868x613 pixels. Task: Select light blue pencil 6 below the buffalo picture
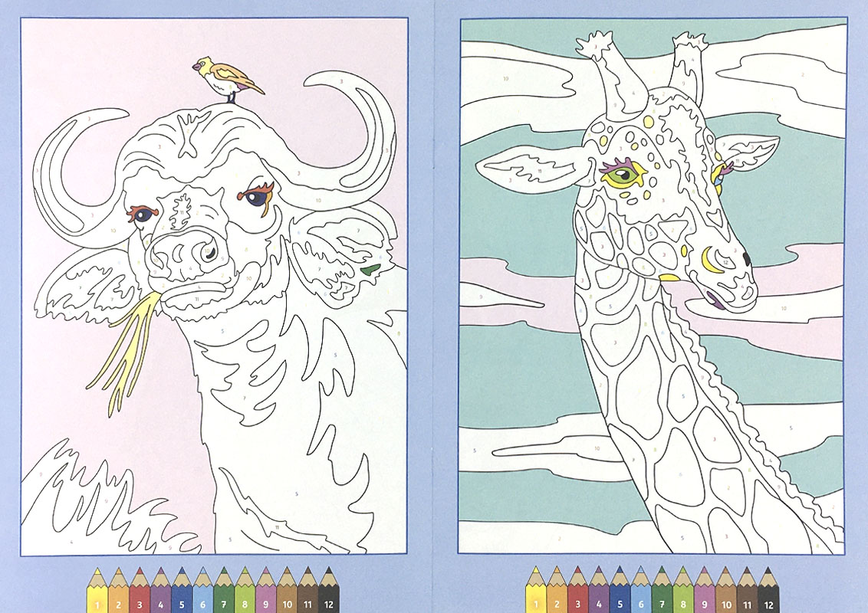coord(202,590)
